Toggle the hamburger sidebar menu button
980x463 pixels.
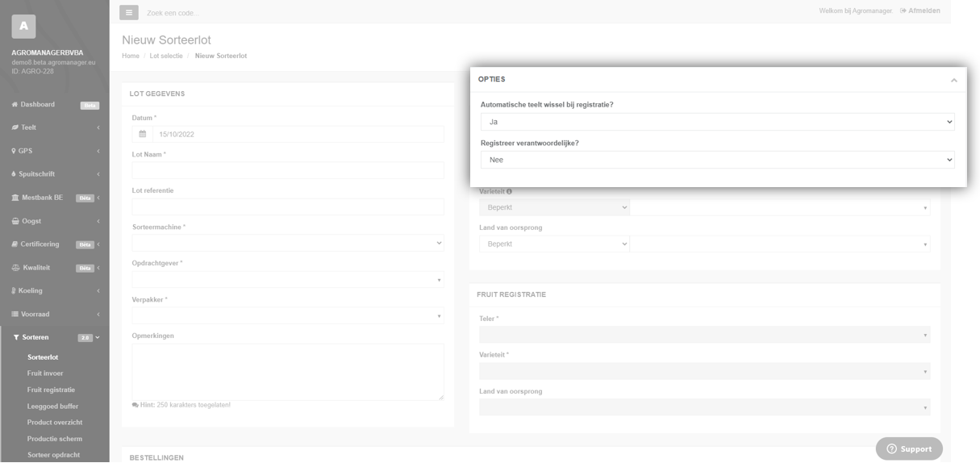pyautogui.click(x=129, y=12)
